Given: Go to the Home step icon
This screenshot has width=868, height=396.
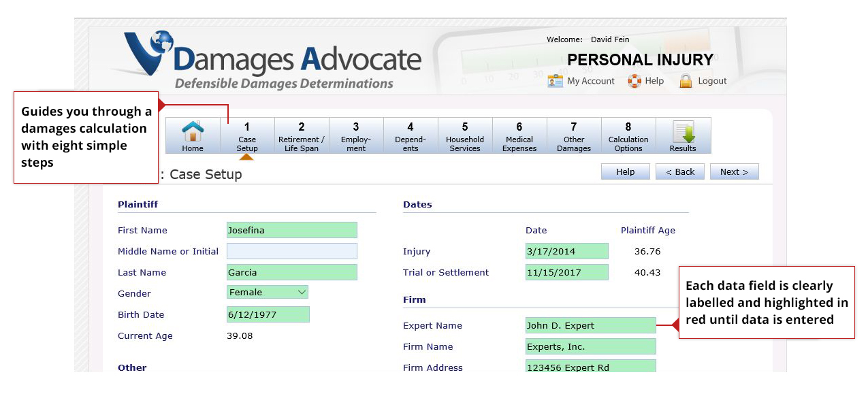Looking at the screenshot, I should tap(193, 131).
